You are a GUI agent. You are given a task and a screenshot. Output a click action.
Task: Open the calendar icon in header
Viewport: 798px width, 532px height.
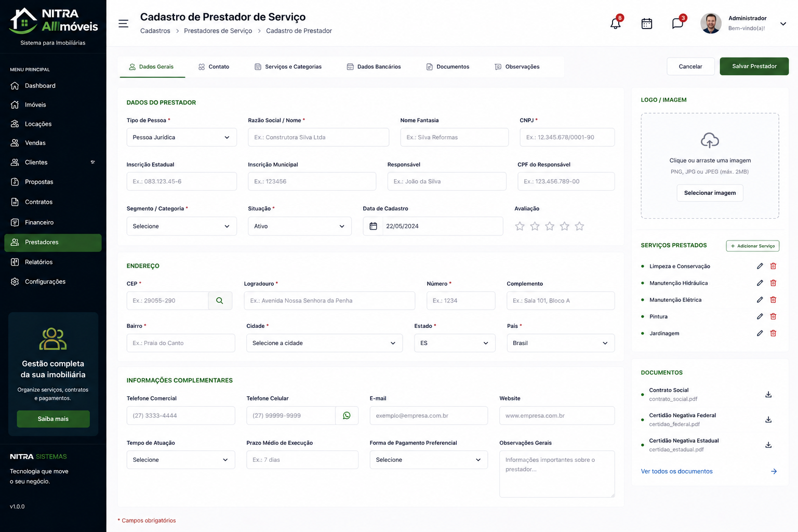(647, 23)
